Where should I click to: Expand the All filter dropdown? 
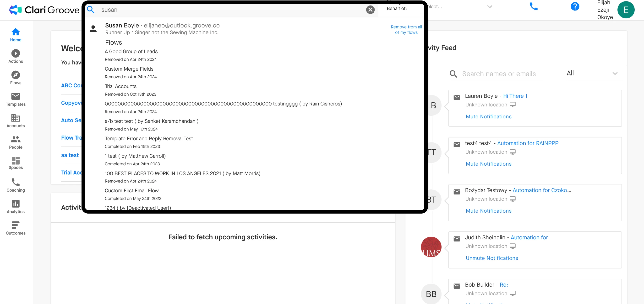click(x=594, y=73)
